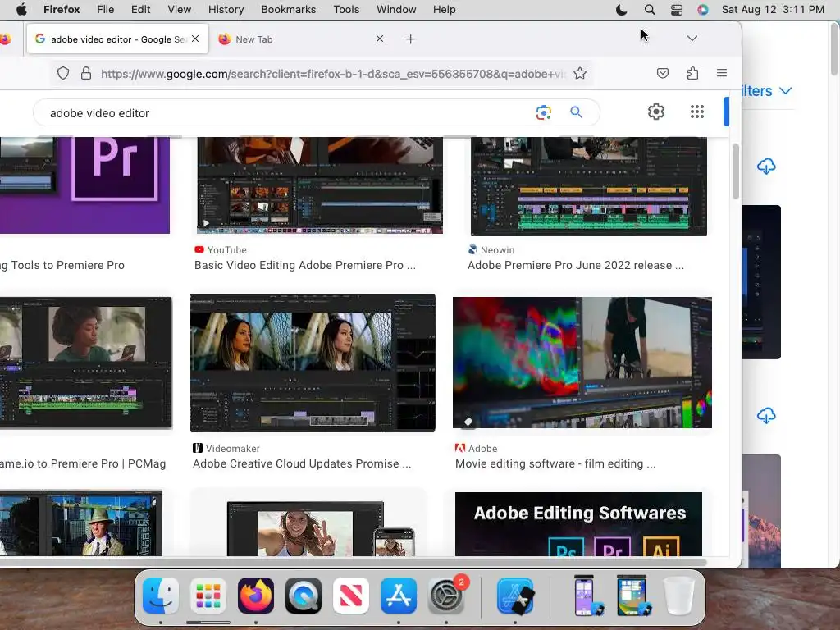840x630 pixels.
Task: Close the New Tab tab
Action: click(x=380, y=39)
